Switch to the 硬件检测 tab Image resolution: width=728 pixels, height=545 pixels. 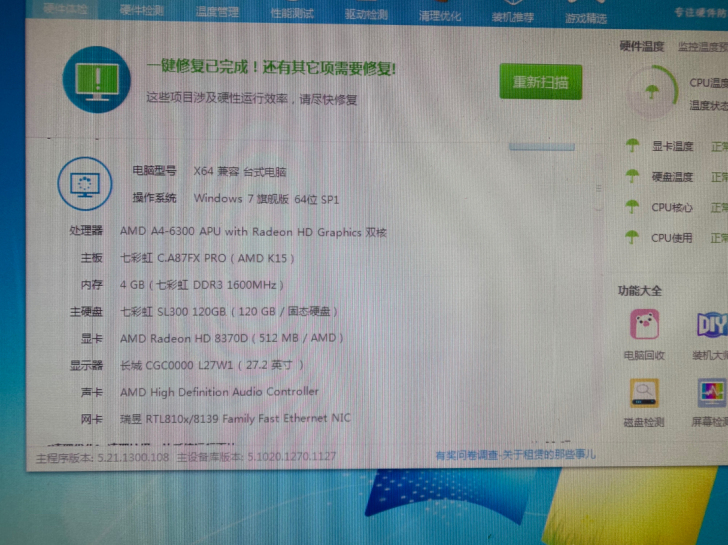click(142, 10)
